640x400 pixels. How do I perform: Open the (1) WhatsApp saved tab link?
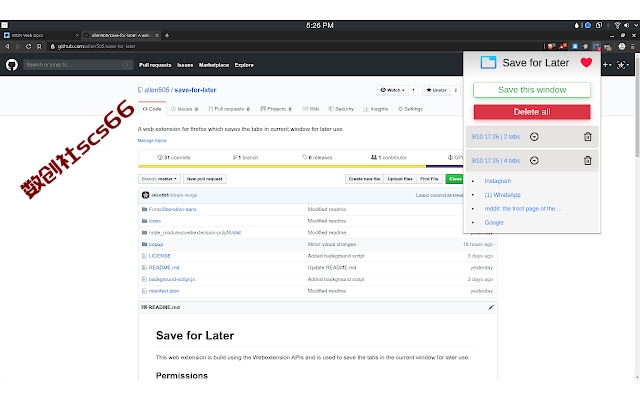click(502, 195)
